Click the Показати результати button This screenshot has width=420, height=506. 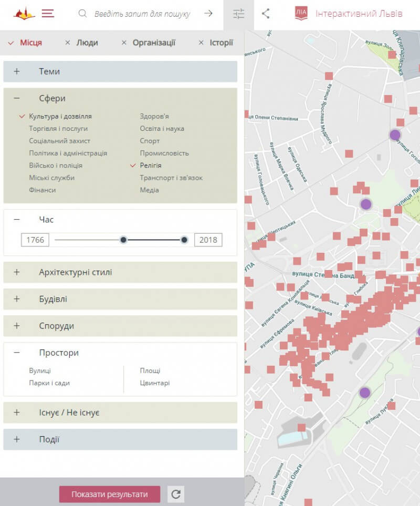(x=109, y=494)
